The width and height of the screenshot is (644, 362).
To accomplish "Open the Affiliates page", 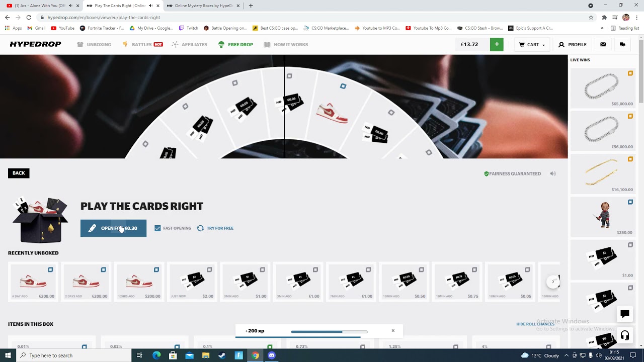I will pos(189,44).
